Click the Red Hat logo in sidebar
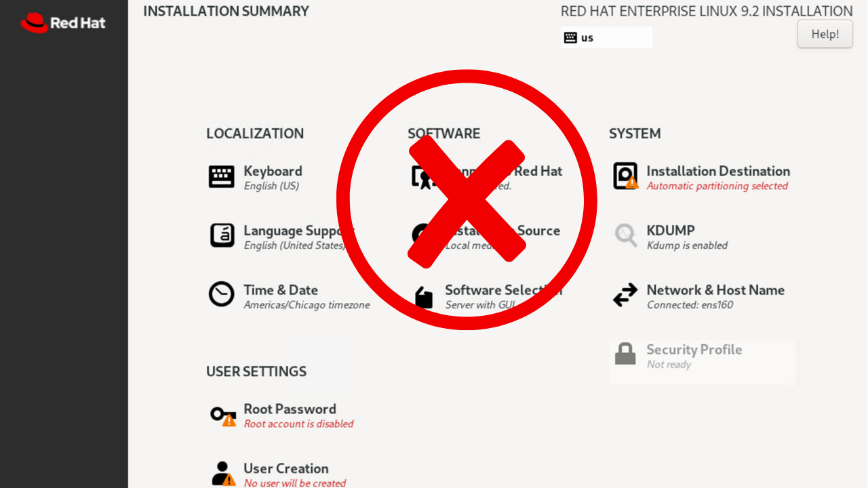 tap(63, 23)
